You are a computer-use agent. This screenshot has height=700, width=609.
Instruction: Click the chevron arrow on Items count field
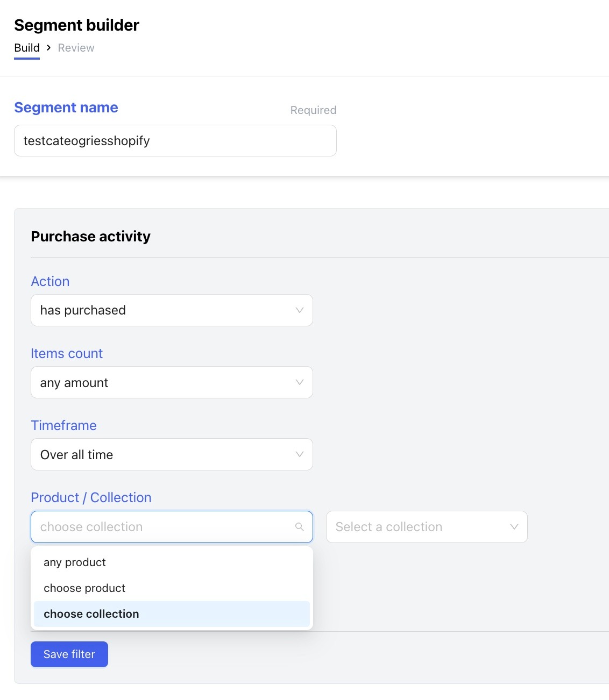300,382
